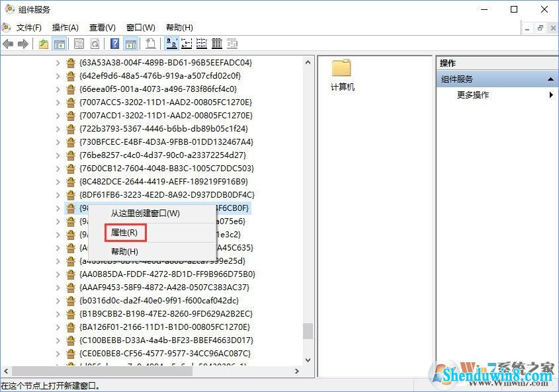Choose 从这里创建窗口(W) in context menu

point(152,214)
